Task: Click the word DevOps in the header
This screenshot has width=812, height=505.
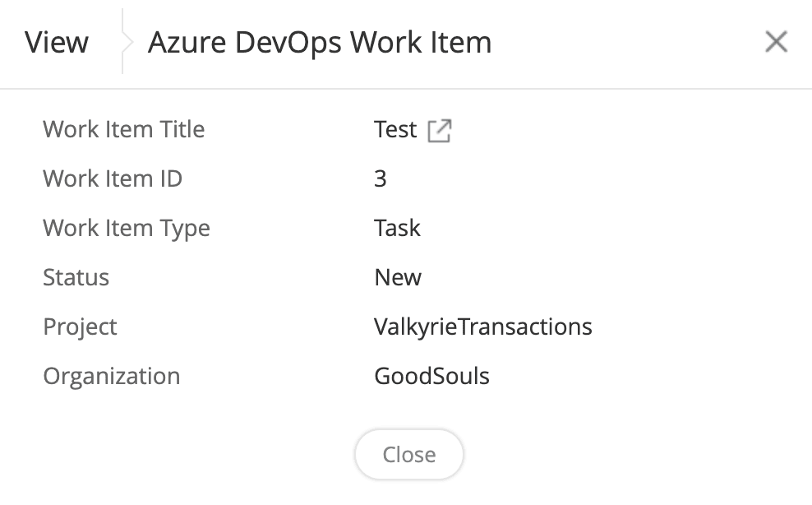Action: click(288, 42)
